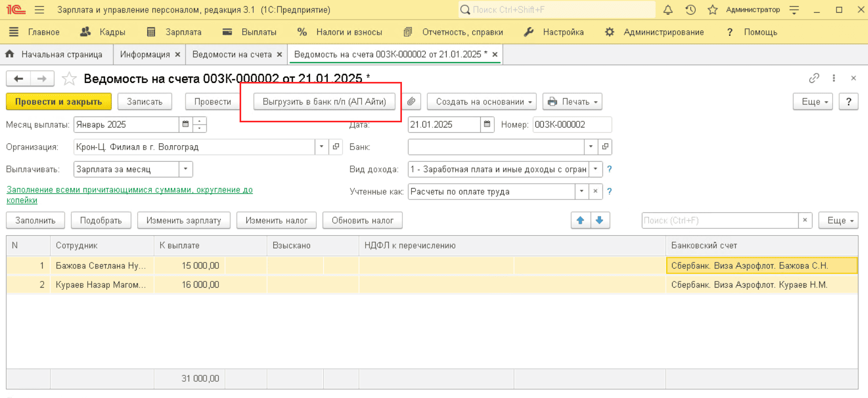Click the notifications bell icon
Screen dimensions: 868x398
(x=668, y=9)
